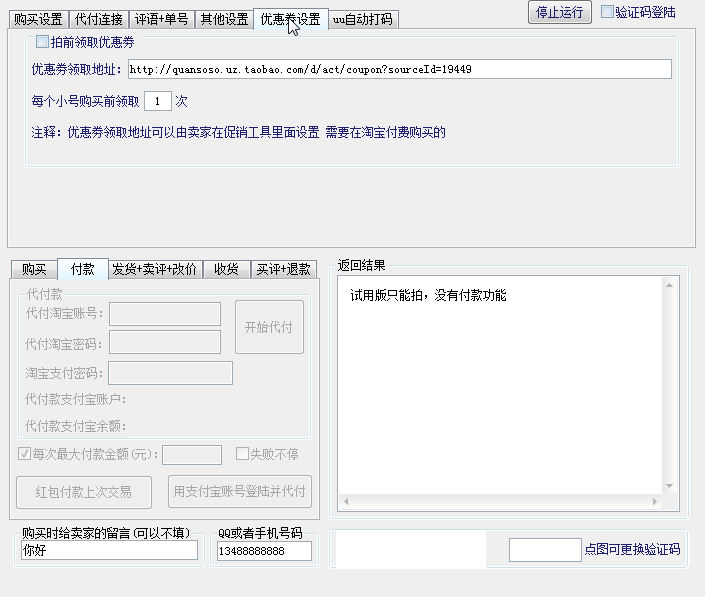
Task: Check the 失败不停 option
Action: 242,454
